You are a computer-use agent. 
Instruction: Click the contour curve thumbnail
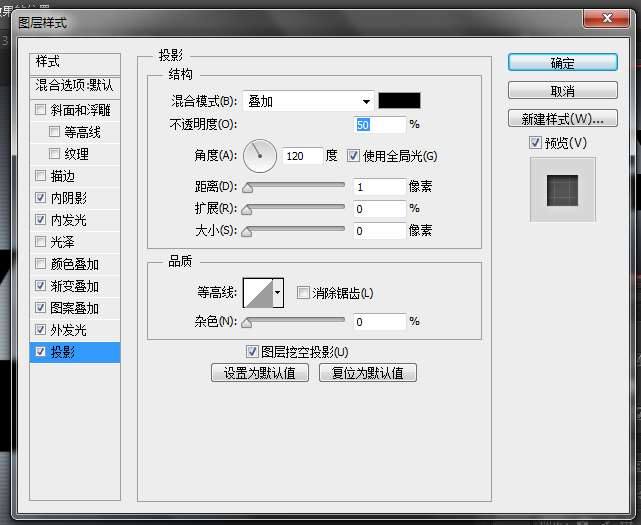coord(258,293)
